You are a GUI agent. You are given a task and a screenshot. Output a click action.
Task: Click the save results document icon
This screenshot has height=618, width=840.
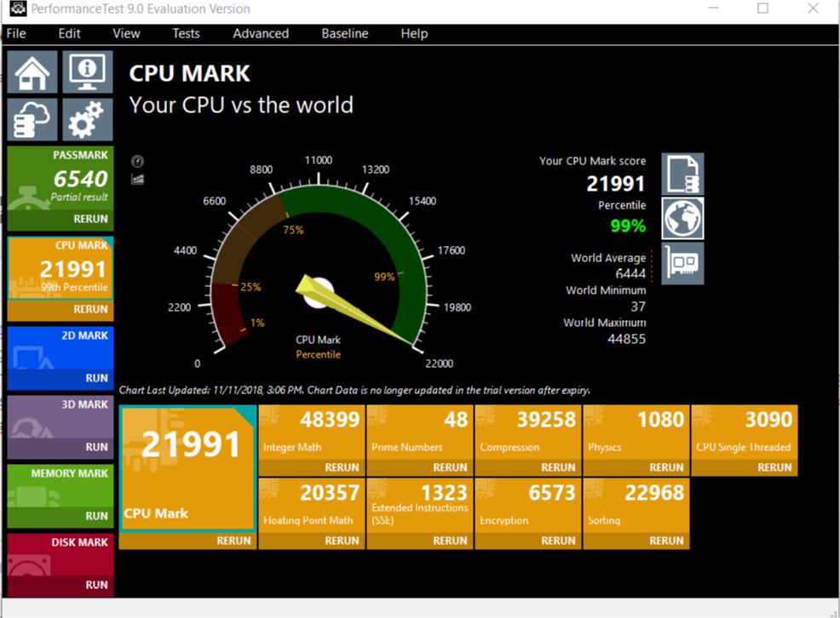(682, 174)
